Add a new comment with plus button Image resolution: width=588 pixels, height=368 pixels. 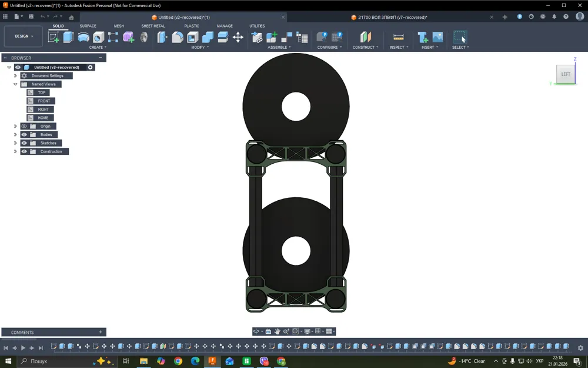[x=100, y=332]
